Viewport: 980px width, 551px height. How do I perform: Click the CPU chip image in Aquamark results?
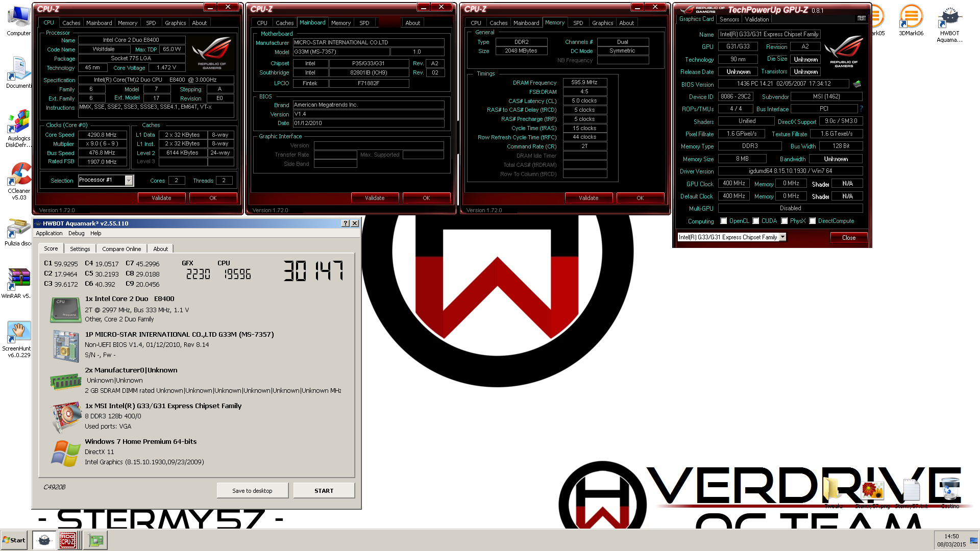click(66, 310)
